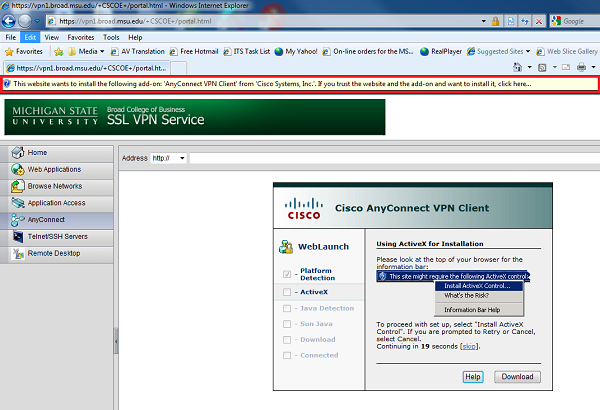
Task: Collapse the sidebar using the splitter handle
Action: (x=116, y=341)
